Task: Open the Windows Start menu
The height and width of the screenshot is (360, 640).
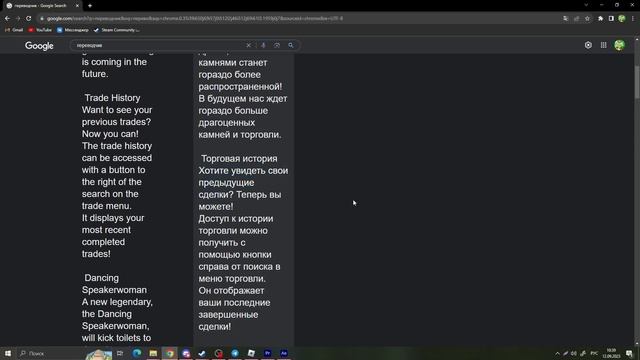Action: pyautogui.click(x=8, y=353)
